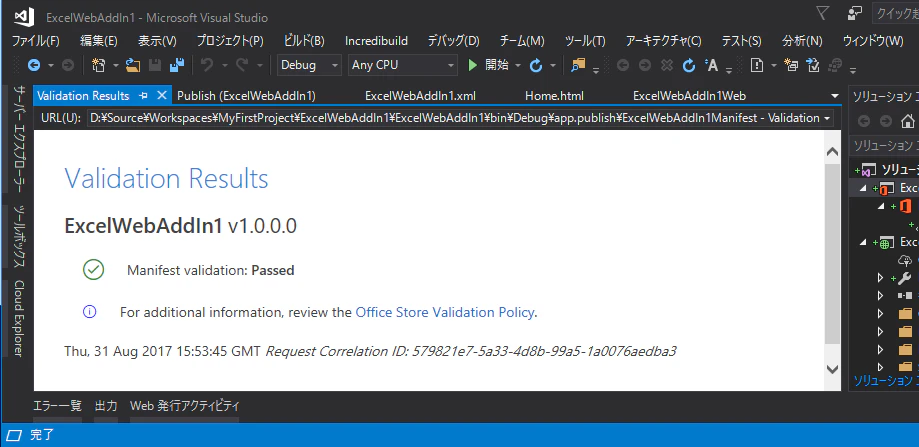Viewport: 919px width, 447px height.
Task: Close the Validation Results tab
Action: click(162, 95)
